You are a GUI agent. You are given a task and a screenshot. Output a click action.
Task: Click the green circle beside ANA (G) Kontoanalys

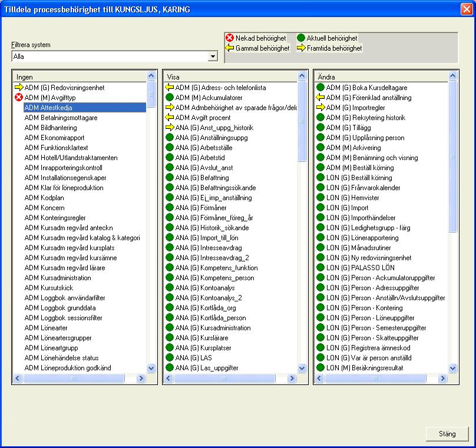pos(170,287)
